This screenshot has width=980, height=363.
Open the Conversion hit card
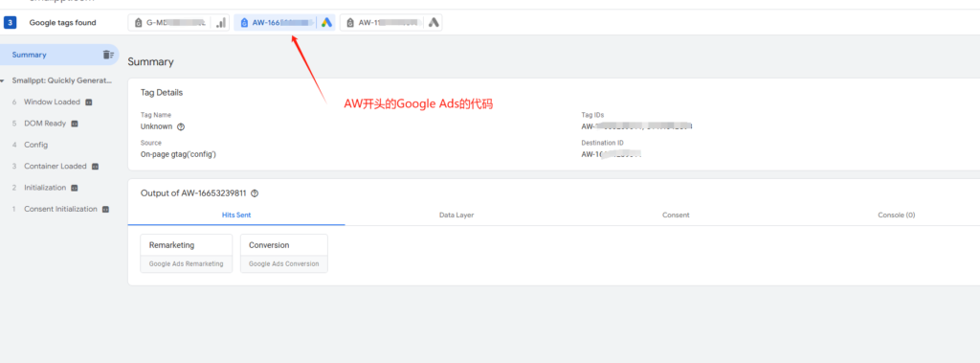[283, 254]
